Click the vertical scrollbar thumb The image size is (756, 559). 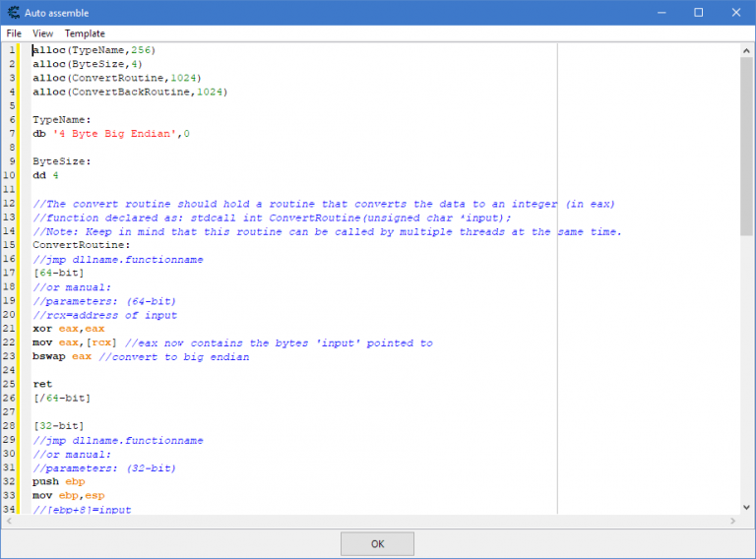coord(747,148)
